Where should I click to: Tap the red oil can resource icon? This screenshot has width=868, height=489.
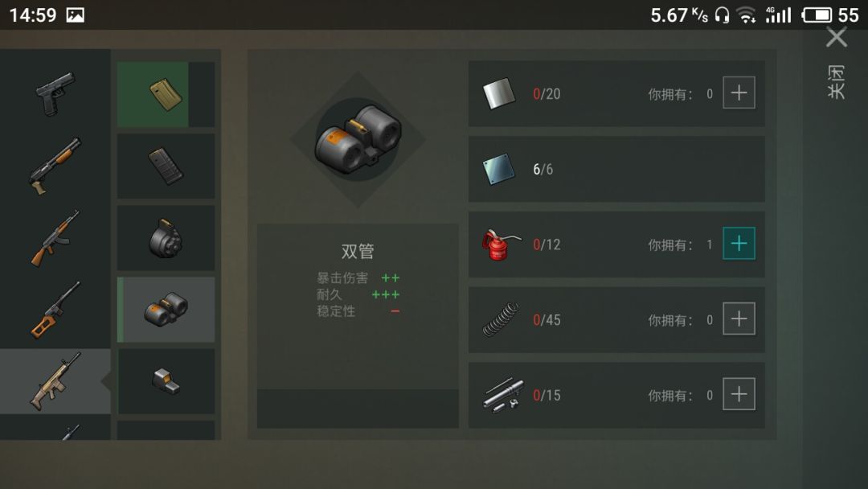(501, 244)
